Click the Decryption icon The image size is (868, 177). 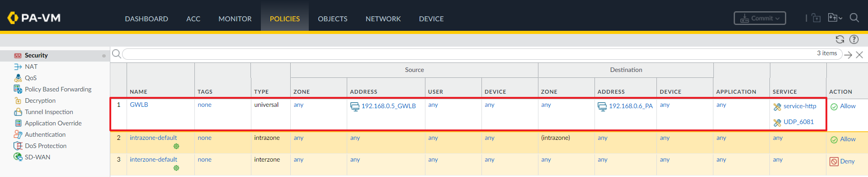[x=18, y=100]
